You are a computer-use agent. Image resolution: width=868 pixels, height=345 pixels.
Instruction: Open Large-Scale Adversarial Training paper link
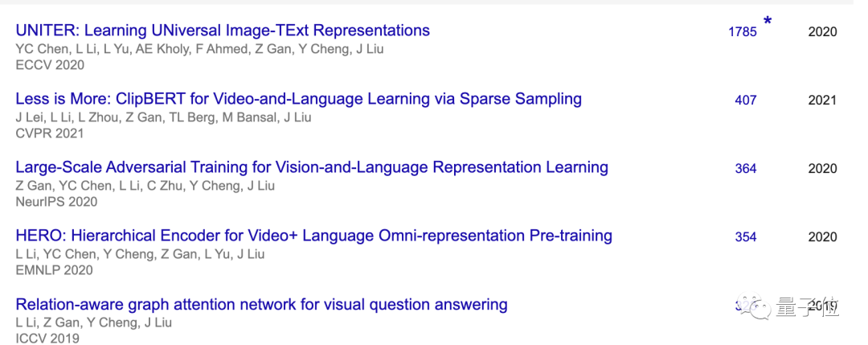point(312,167)
